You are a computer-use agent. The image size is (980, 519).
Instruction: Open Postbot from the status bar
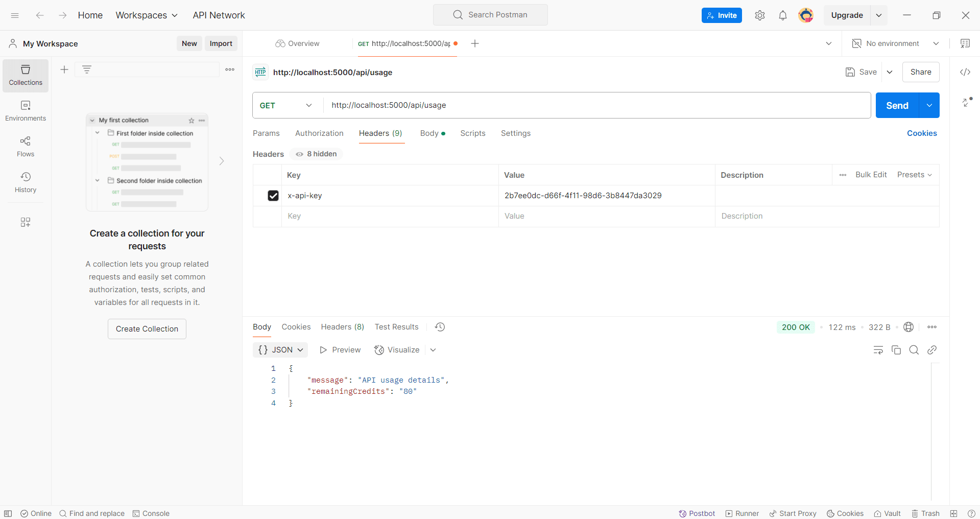[x=697, y=513]
